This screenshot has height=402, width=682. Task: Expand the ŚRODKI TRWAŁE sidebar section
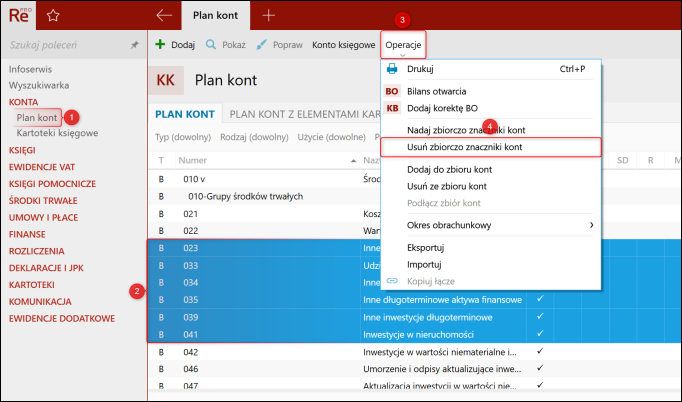point(43,201)
